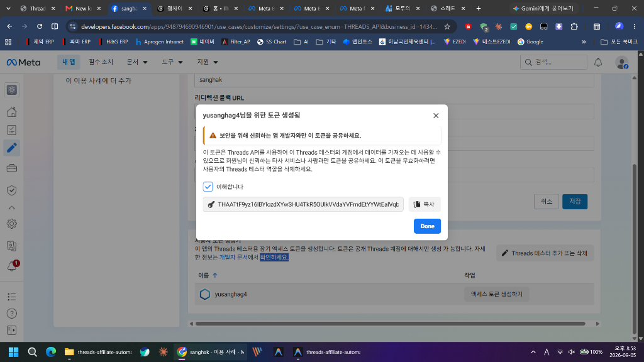
Task: Click browser back arrow
Action: coord(9,26)
